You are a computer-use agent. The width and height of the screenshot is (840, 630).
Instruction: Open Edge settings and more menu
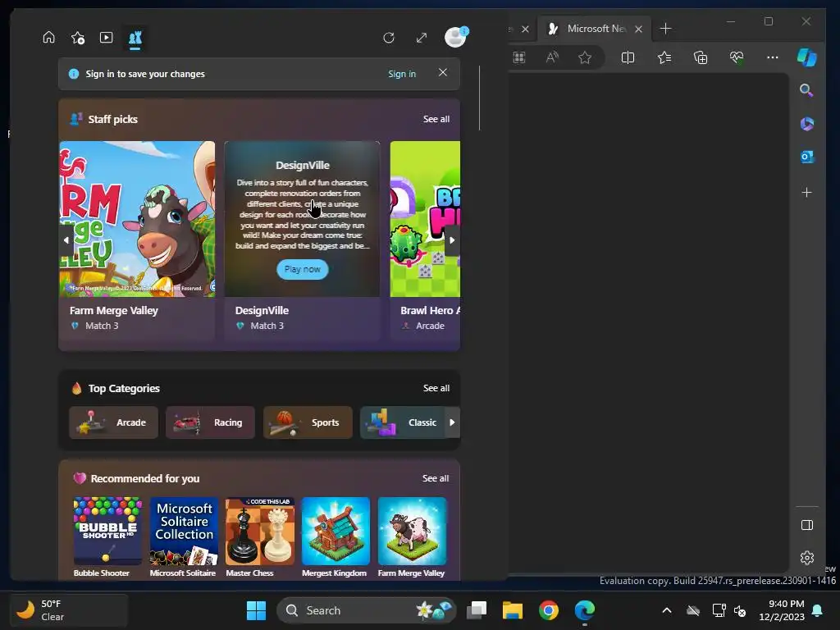coord(773,57)
